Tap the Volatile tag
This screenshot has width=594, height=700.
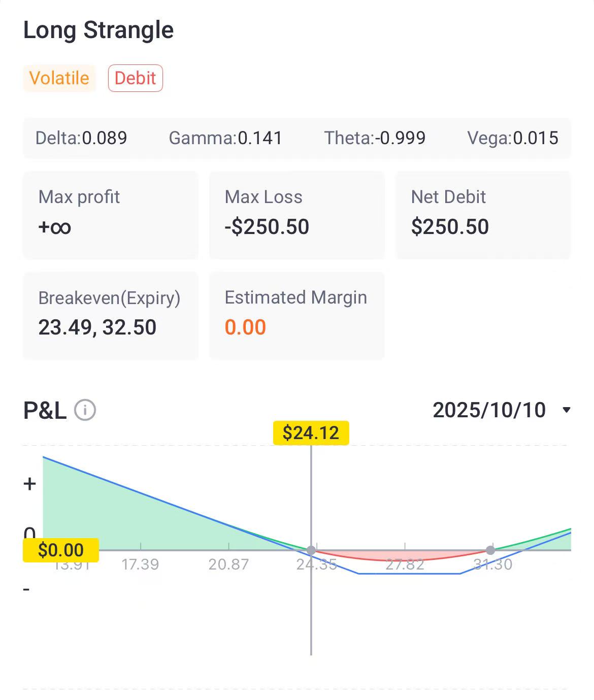[59, 78]
